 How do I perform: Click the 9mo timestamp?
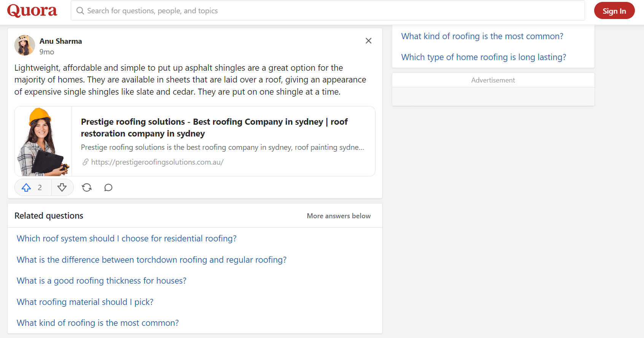tap(47, 52)
